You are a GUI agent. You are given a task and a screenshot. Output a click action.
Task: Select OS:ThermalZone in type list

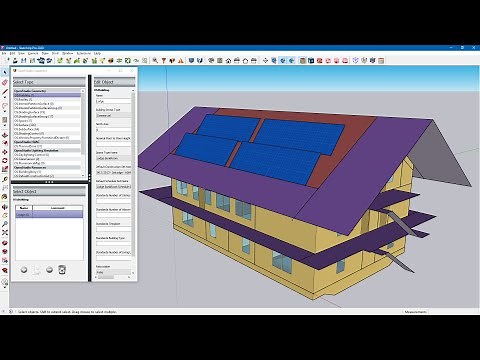pyautogui.click(x=47, y=146)
